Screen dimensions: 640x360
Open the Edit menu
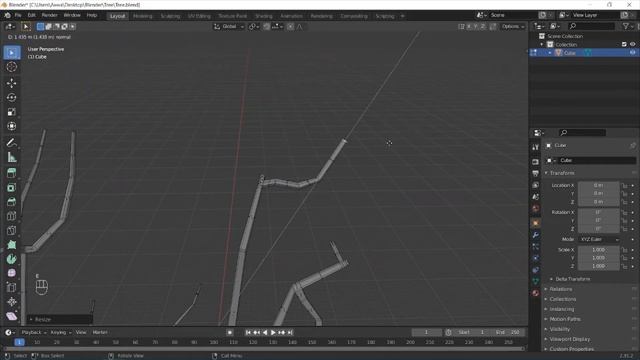[x=31, y=15]
